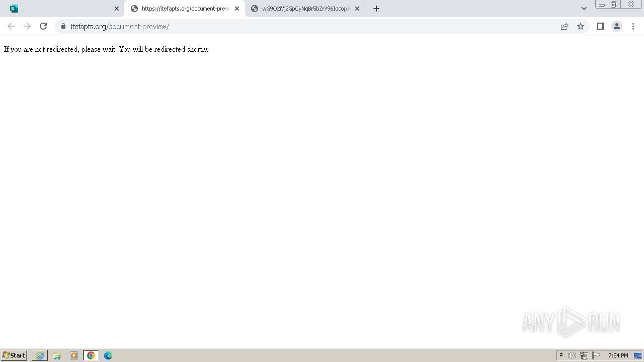The width and height of the screenshot is (644, 362).
Task: Focus the address bar showing itefapts.org/document-preview/
Action: [x=312, y=26]
